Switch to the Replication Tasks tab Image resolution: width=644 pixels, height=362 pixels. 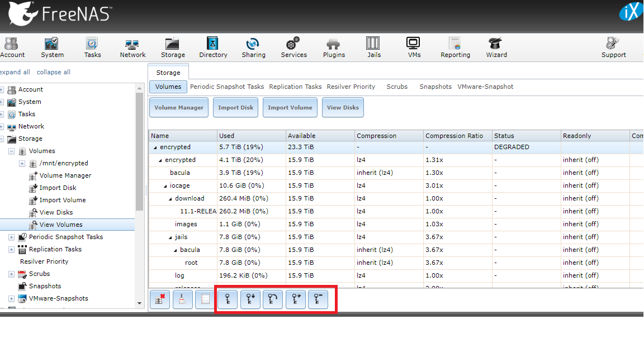click(x=295, y=87)
